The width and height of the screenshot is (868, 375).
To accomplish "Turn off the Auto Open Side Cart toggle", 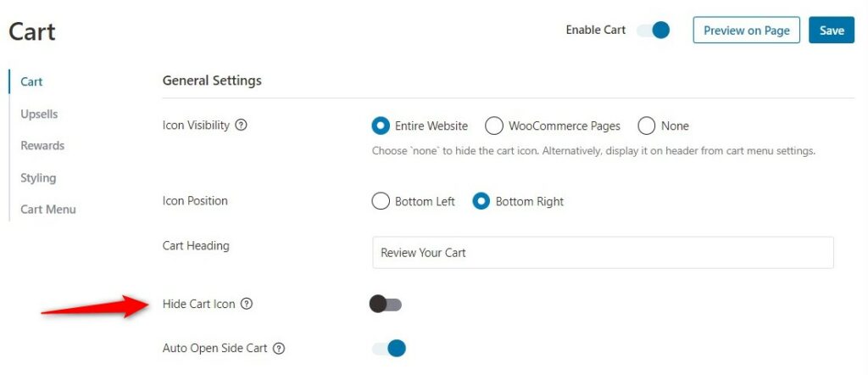I will point(388,349).
